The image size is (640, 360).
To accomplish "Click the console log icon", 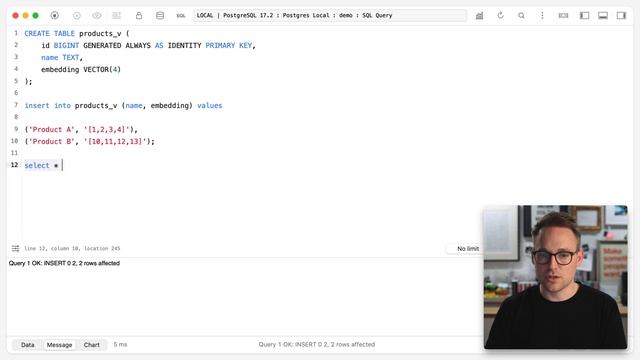I will point(563,16).
